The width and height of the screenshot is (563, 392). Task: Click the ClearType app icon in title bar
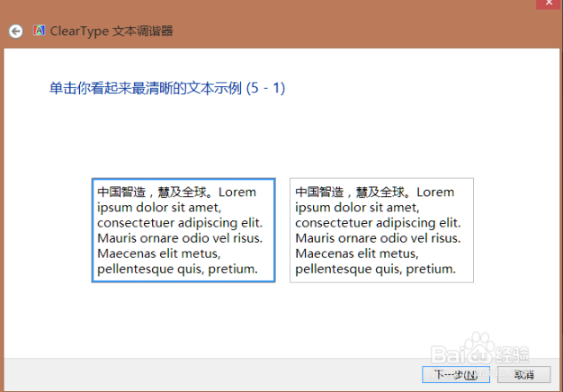(x=40, y=31)
